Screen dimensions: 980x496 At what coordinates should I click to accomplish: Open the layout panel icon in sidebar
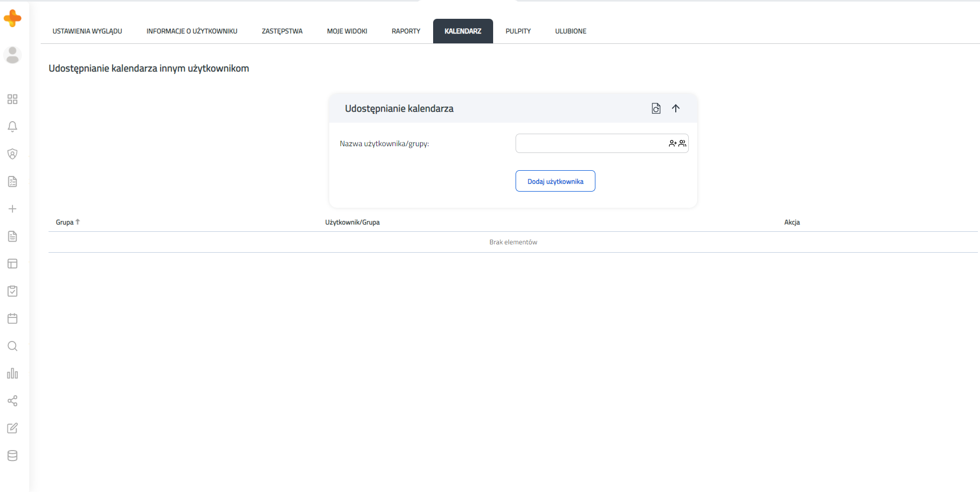tap(13, 264)
